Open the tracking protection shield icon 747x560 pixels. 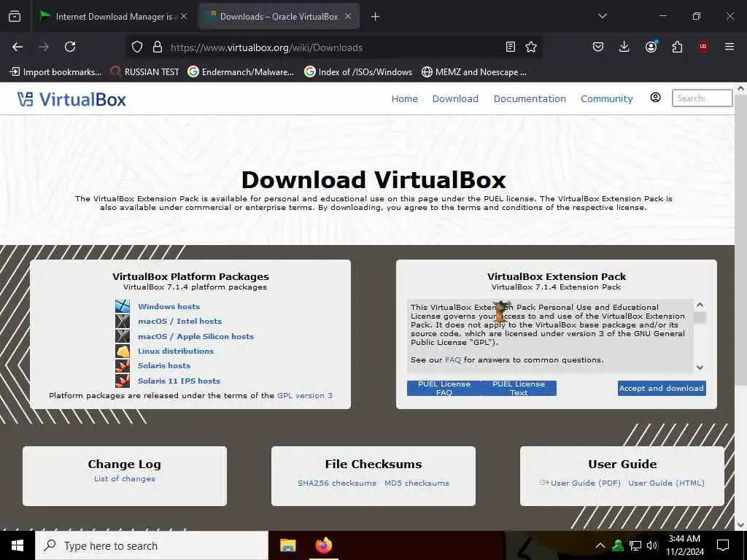(137, 47)
